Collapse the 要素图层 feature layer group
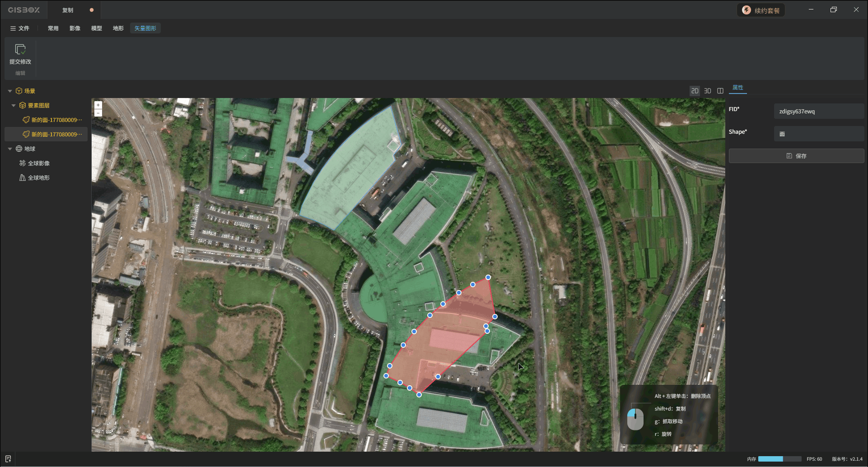Viewport: 868px width, 467px height. 14,105
